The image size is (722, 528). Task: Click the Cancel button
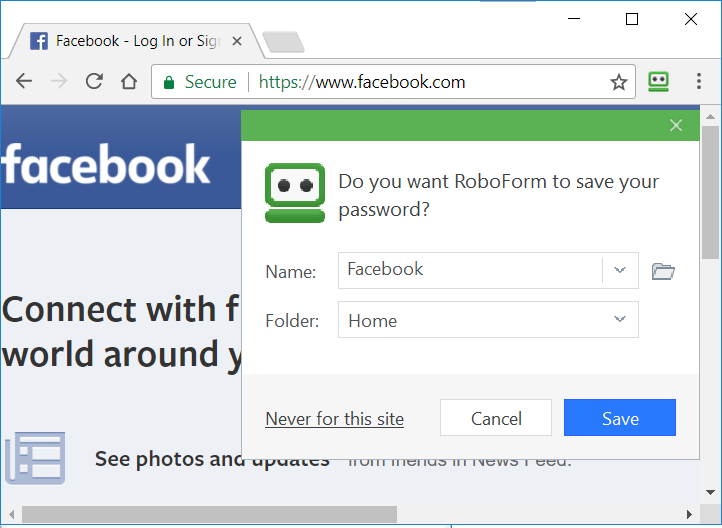[496, 418]
